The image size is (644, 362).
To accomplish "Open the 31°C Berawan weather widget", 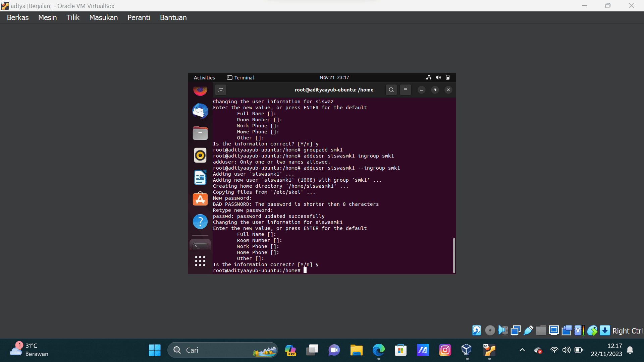I will click(29, 350).
